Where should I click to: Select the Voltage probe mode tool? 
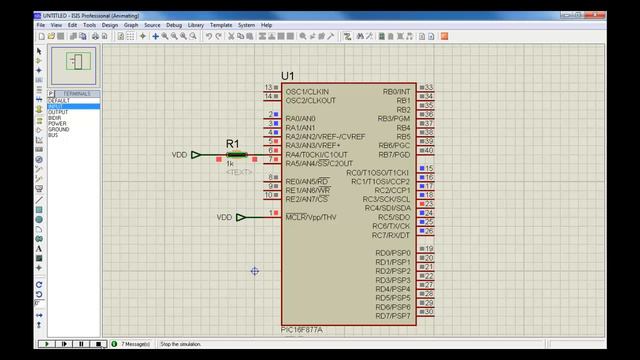[x=39, y=169]
